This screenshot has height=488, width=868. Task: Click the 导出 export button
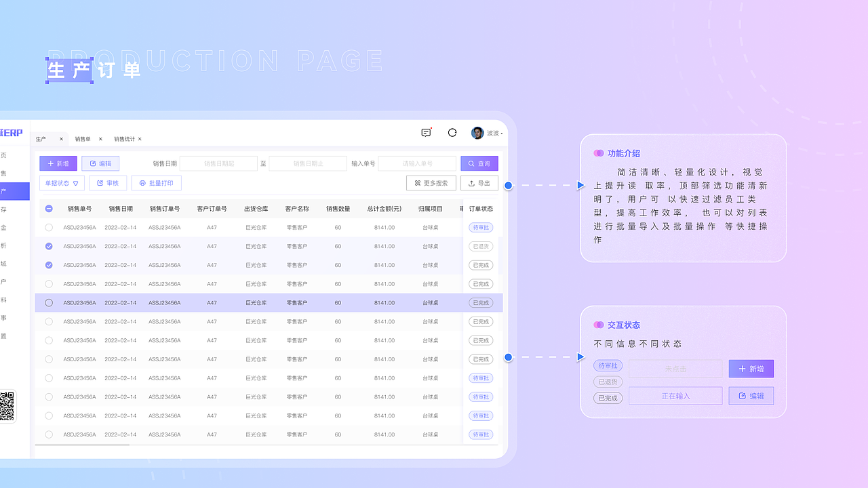(479, 183)
